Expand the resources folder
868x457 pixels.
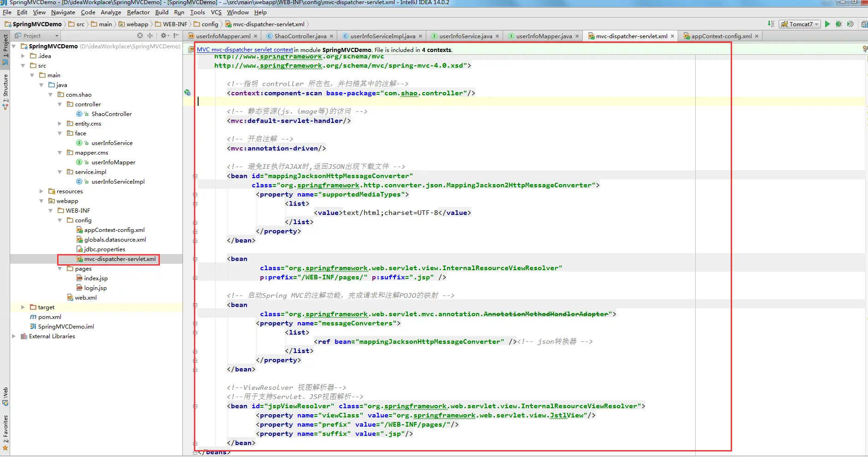(41, 191)
